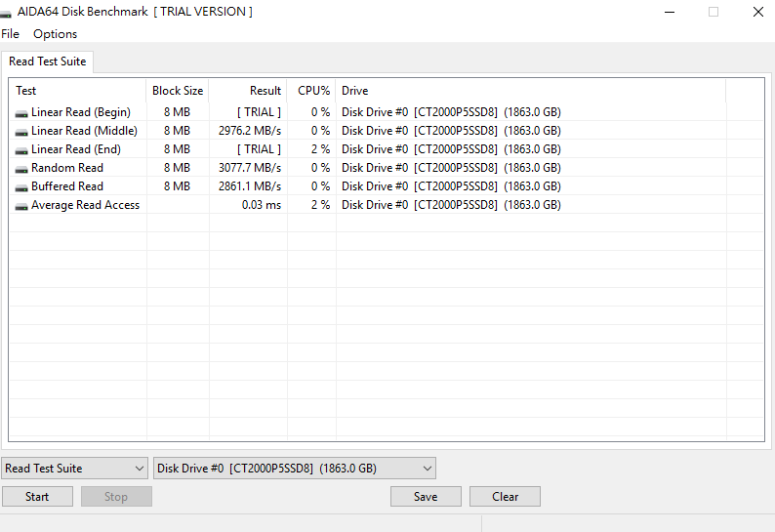
Task: Click the 8 MB block size for Random Read
Action: click(x=177, y=168)
